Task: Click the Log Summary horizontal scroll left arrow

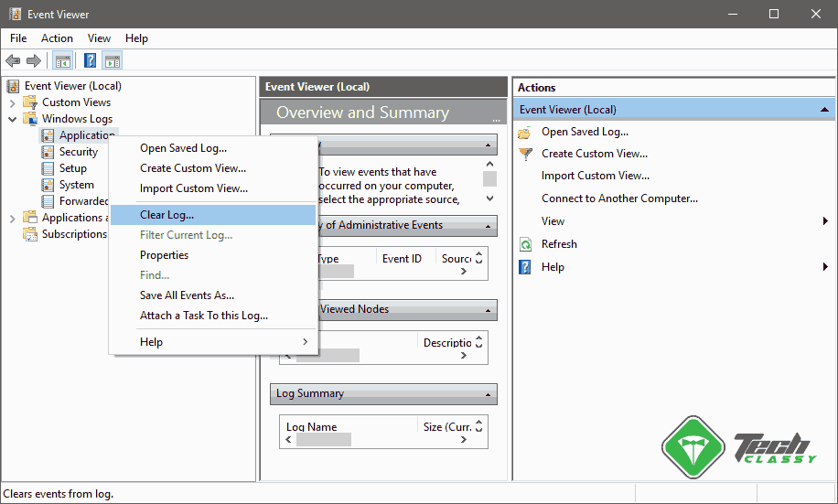Action: coord(288,439)
